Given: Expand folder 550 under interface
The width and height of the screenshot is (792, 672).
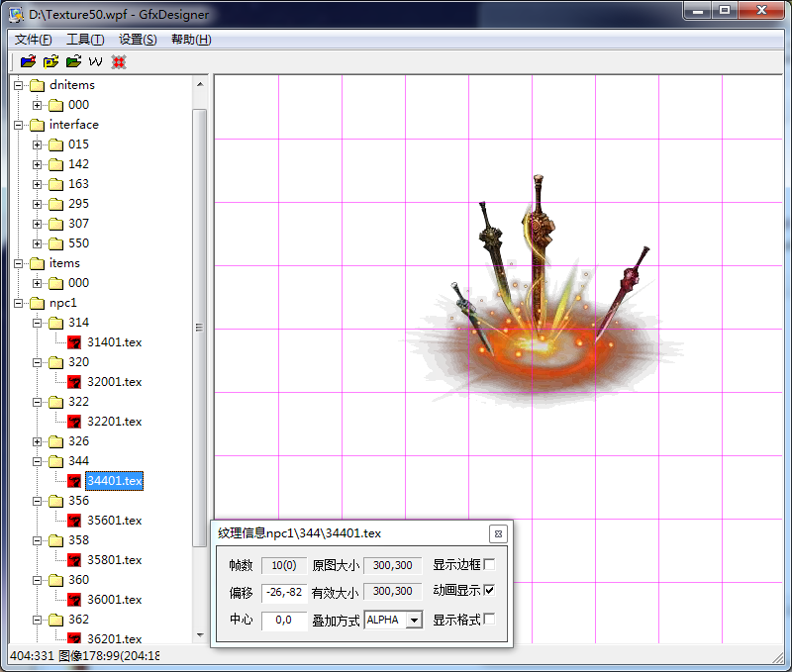Looking at the screenshot, I should 37,243.
